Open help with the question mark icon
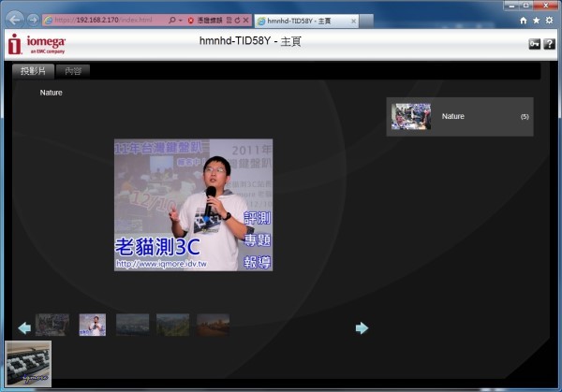The height and width of the screenshot is (392, 562). point(549,44)
